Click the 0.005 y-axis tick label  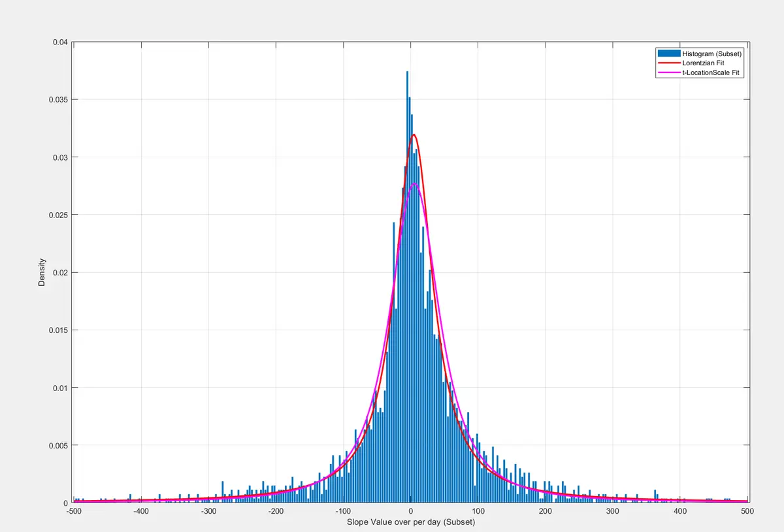pos(58,446)
